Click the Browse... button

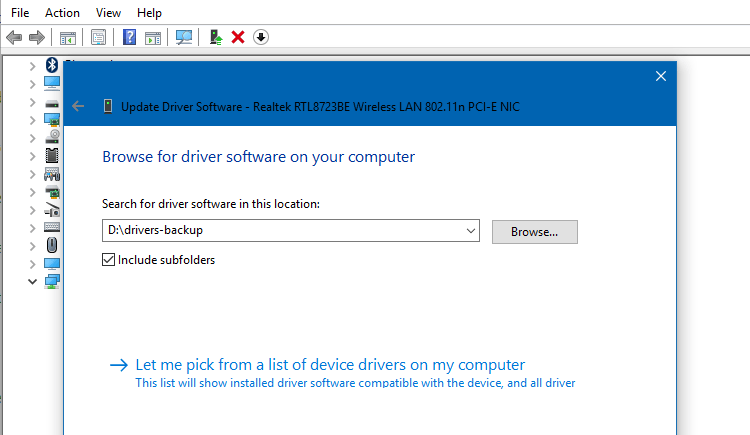tap(534, 231)
